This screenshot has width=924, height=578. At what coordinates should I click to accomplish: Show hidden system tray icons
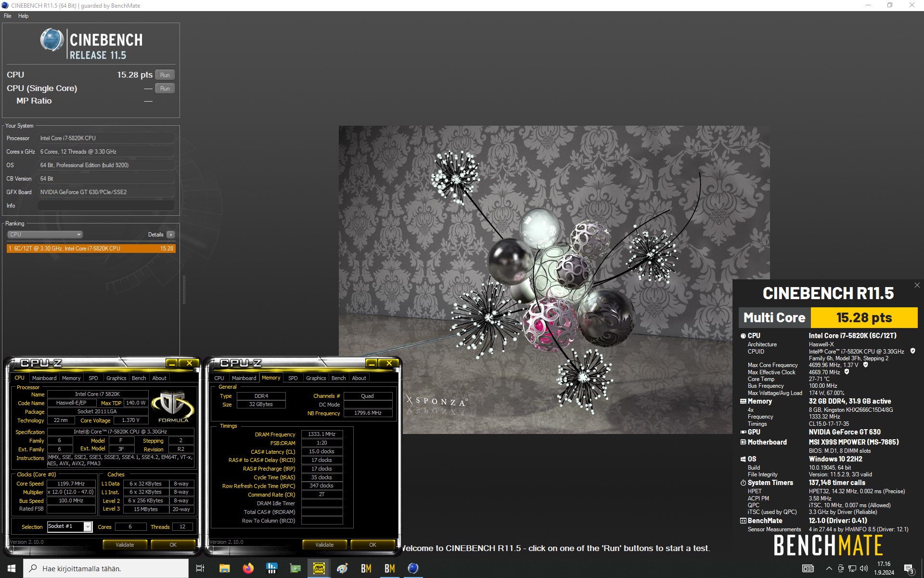(x=829, y=568)
